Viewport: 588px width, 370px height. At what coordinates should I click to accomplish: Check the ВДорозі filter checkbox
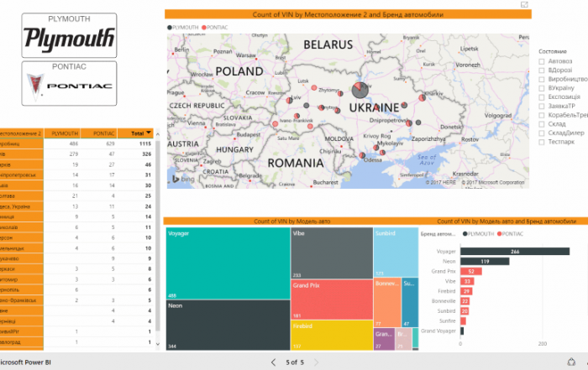pyautogui.click(x=542, y=70)
